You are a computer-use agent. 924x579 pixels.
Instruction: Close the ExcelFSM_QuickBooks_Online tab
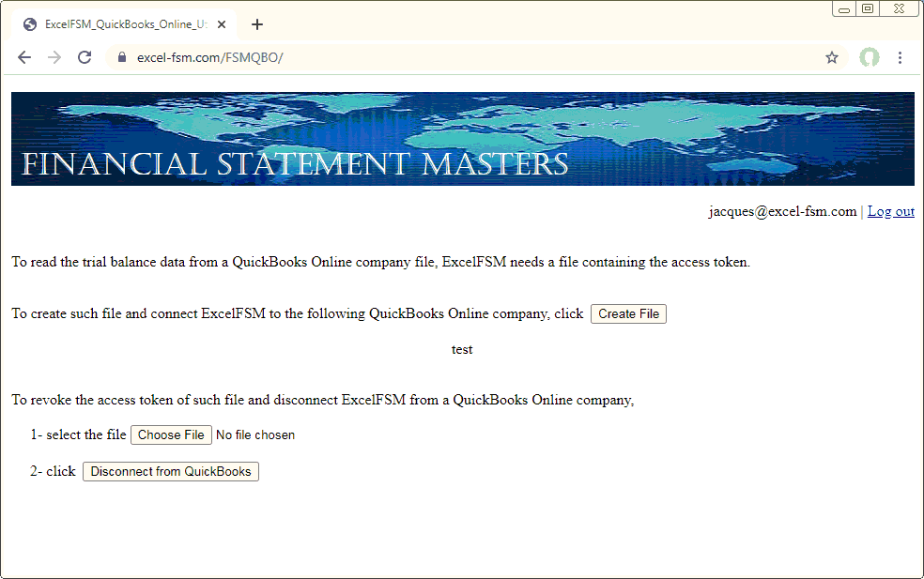coord(222,24)
